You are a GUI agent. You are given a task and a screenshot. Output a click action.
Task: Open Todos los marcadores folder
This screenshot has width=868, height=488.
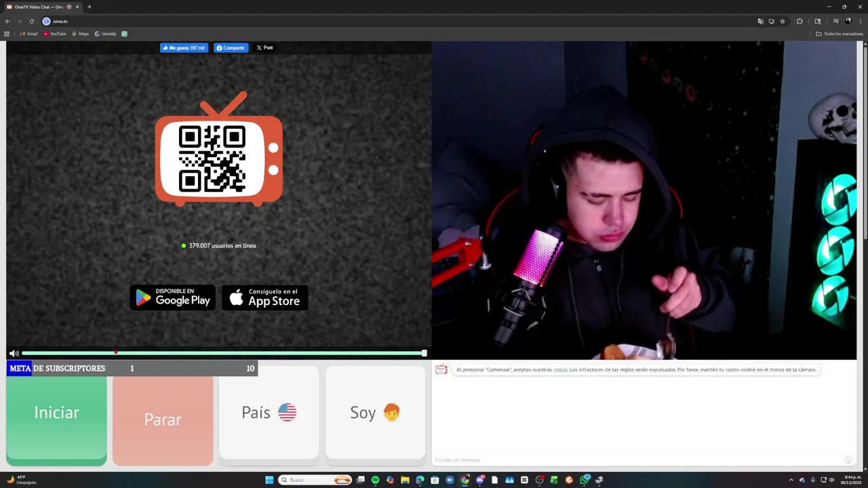click(x=840, y=34)
